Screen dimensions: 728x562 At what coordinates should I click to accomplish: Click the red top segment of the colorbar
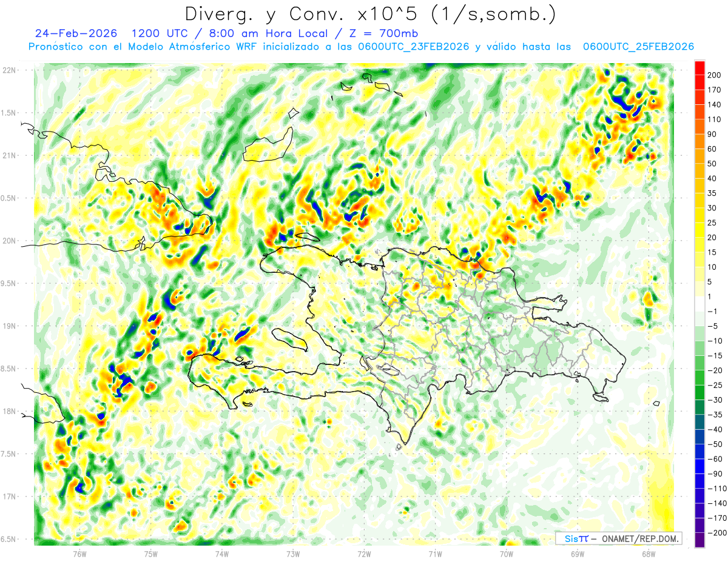699,68
